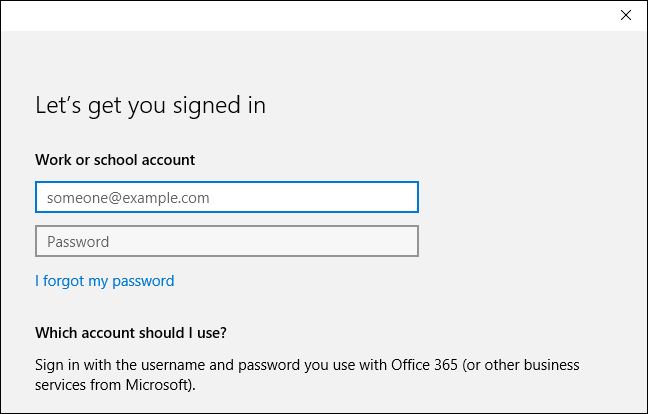Screen dimensions: 648x414
Task: Click the empty white title bar
Action: pyautogui.click(x=300, y=15)
